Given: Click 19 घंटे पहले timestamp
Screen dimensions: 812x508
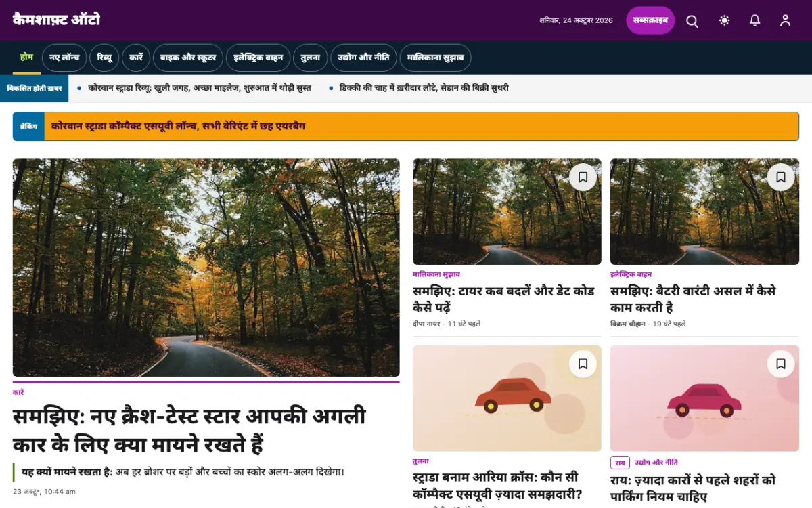Looking at the screenshot, I should click(669, 324).
